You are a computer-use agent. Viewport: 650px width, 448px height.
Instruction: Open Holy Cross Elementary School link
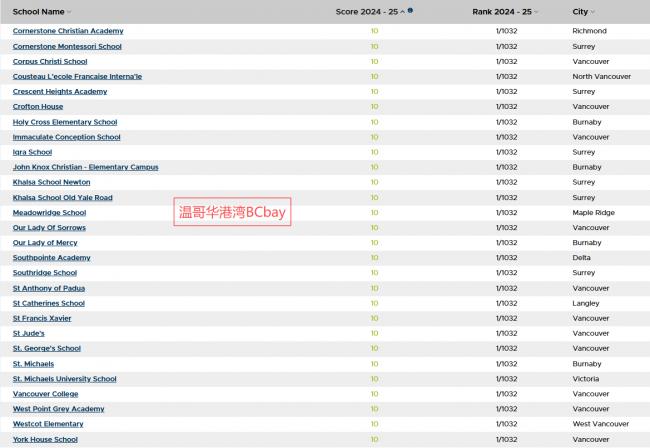(x=65, y=122)
